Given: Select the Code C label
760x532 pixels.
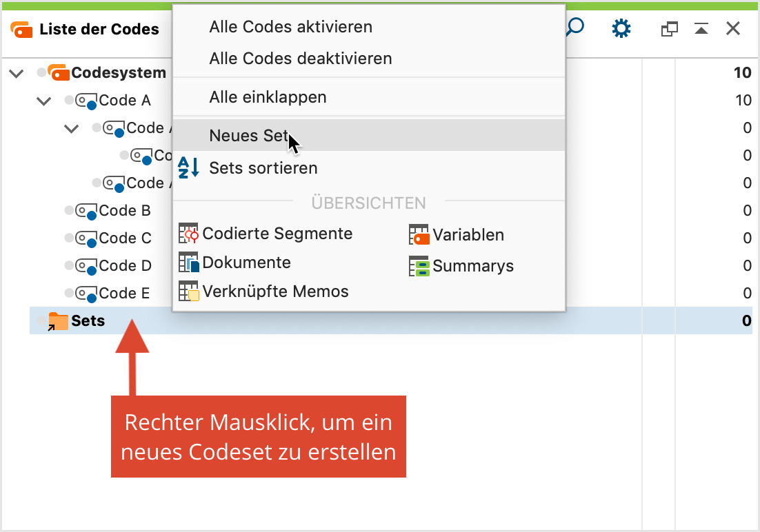Looking at the screenshot, I should pyautogui.click(x=125, y=238).
